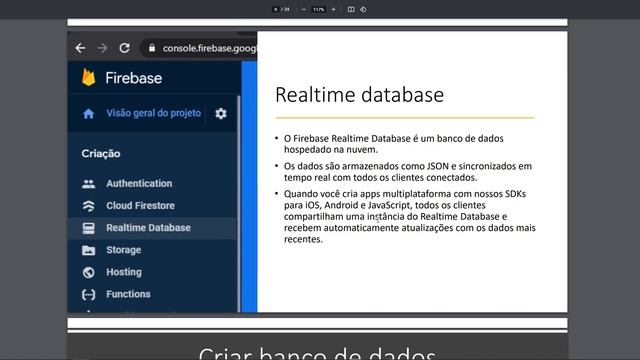Click the rotate page icon
Viewport: 640px width, 360px height.
[x=363, y=9]
